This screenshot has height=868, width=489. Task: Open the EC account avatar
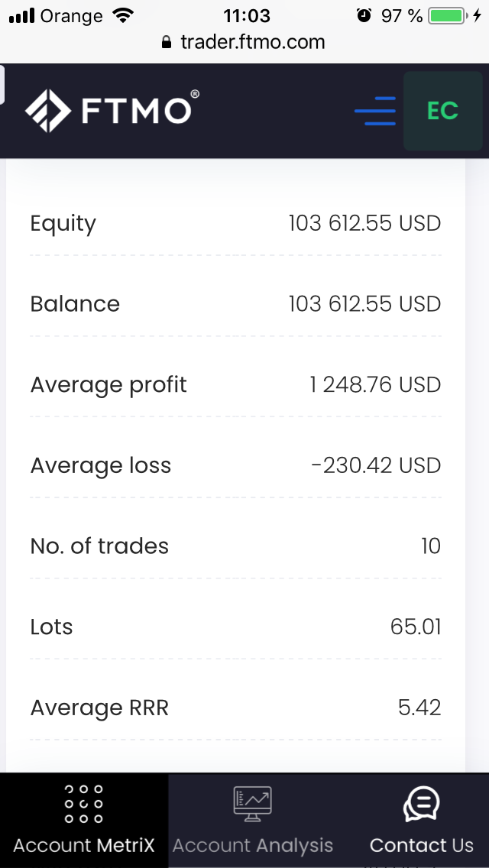tap(442, 111)
